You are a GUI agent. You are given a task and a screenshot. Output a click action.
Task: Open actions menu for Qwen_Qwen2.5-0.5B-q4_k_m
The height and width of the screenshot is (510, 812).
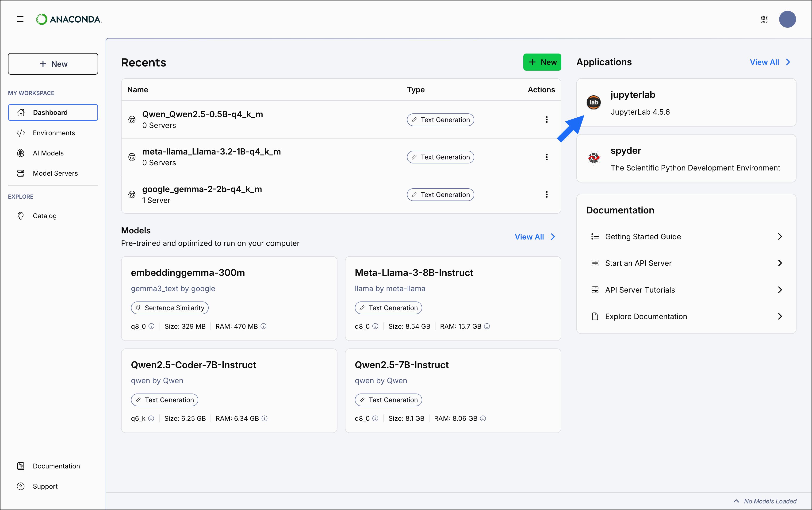547,120
